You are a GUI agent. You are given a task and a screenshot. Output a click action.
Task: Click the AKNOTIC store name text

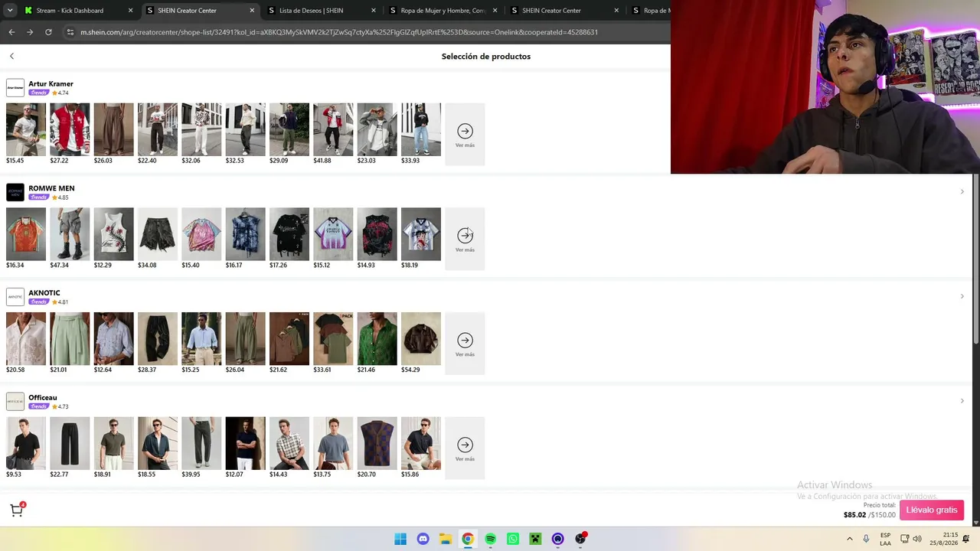pos(44,293)
